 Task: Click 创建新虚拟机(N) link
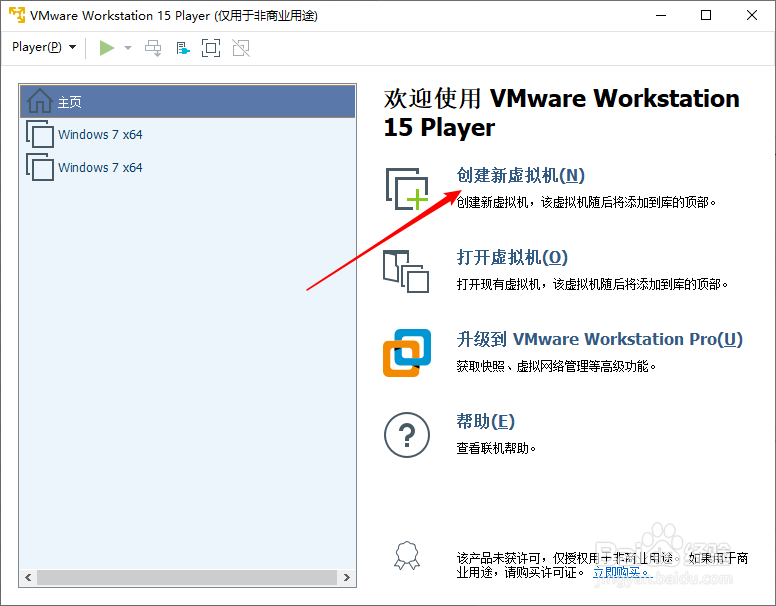coord(520,175)
